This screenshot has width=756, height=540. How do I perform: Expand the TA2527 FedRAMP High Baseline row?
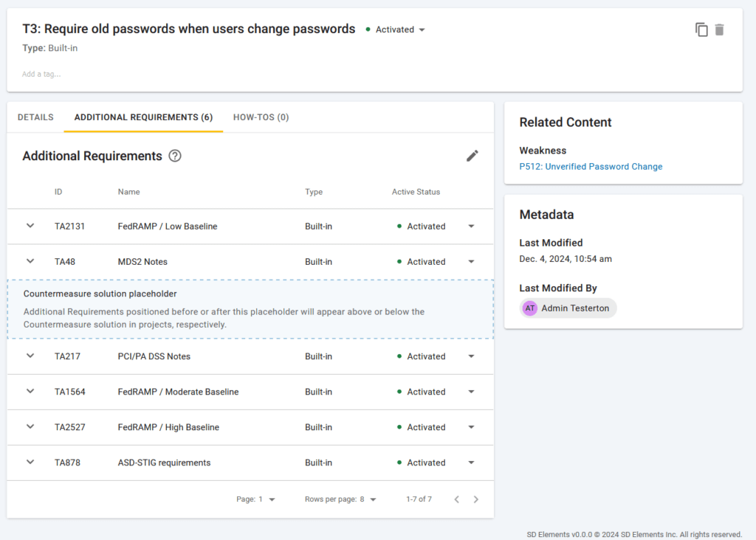point(30,426)
